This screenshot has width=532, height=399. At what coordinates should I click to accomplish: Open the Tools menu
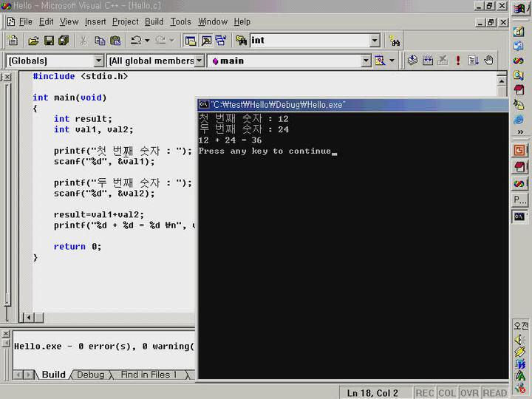coord(181,21)
